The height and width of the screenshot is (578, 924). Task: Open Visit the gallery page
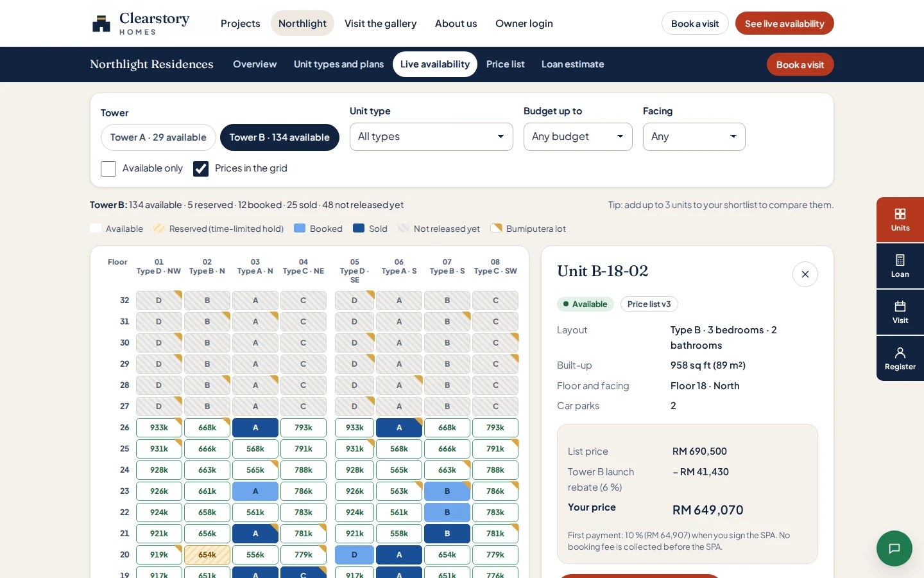(381, 23)
